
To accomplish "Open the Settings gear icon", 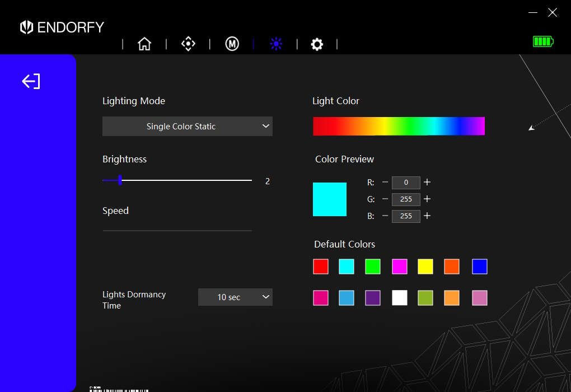I will [317, 44].
